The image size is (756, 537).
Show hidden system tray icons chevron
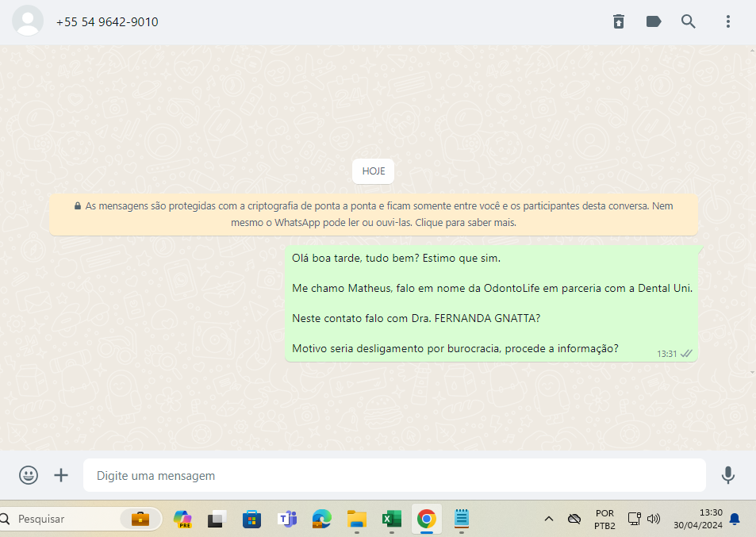(548, 520)
